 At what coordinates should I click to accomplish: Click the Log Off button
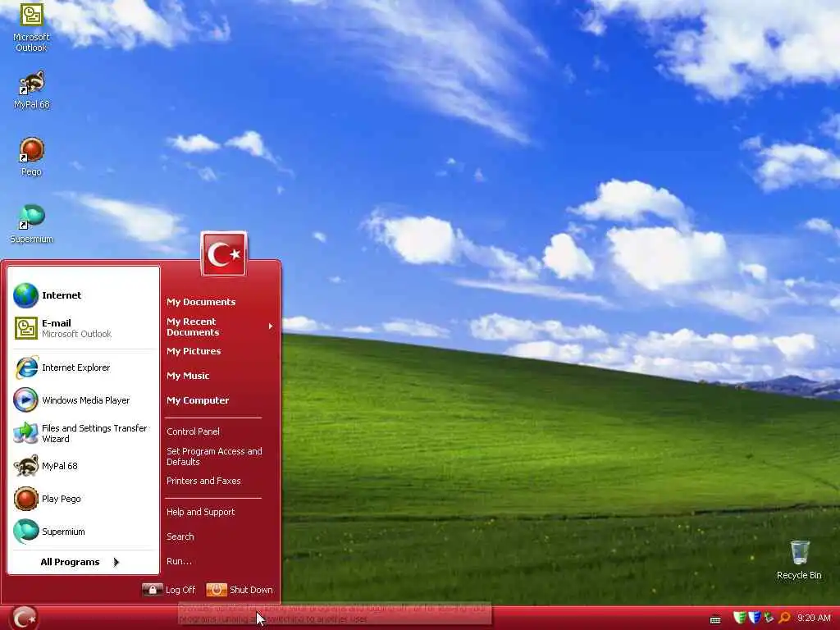[x=169, y=590]
